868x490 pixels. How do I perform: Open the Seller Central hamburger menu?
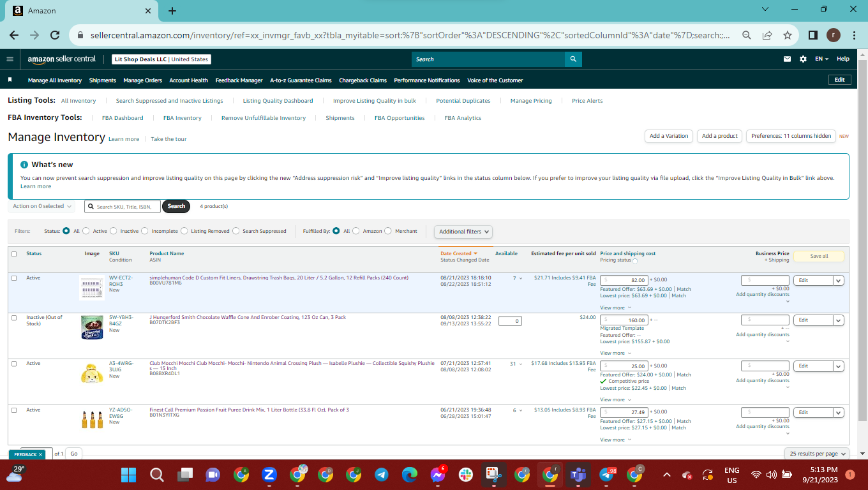pos(10,59)
